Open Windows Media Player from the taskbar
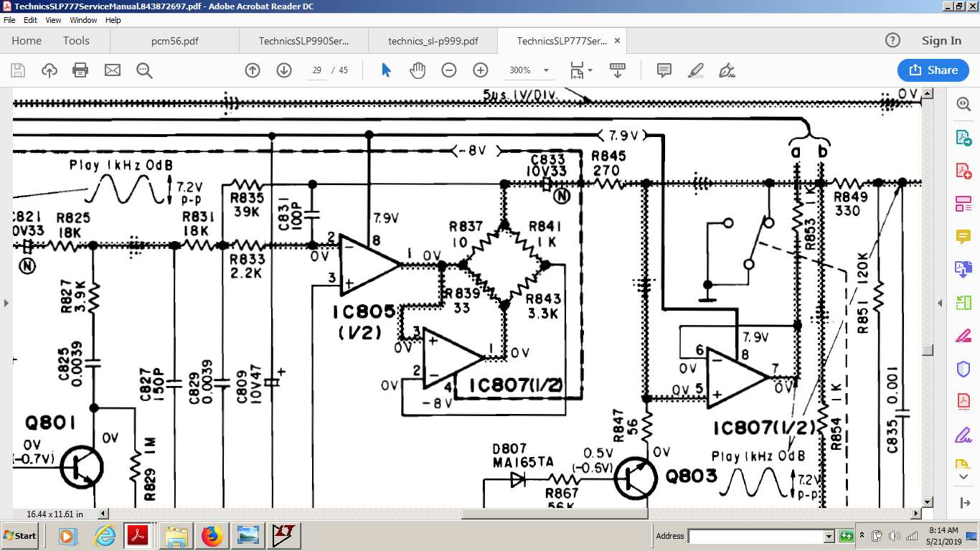The image size is (980, 551). coord(67,536)
